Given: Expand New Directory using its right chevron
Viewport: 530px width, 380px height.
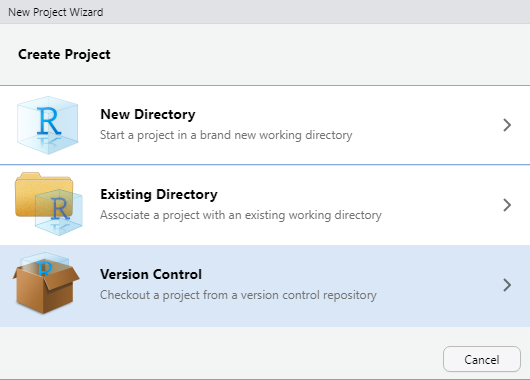Looking at the screenshot, I should pos(507,125).
